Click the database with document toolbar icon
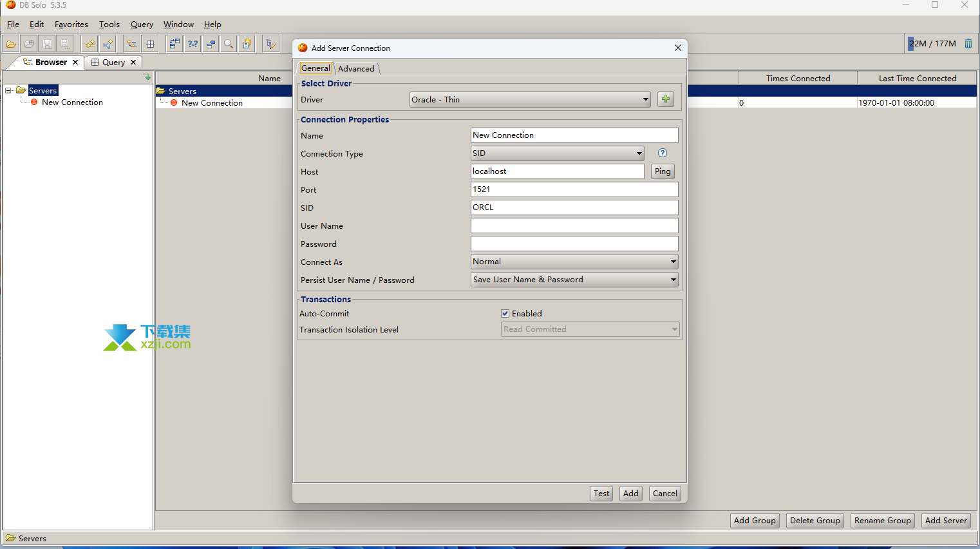Viewport: 980px width, 549px height. tap(247, 44)
